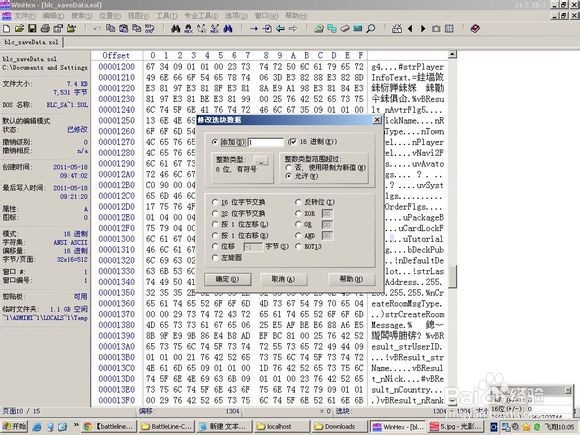Click the magnifying glass analysis icon
The height and width of the screenshot is (435, 580).
370,28
